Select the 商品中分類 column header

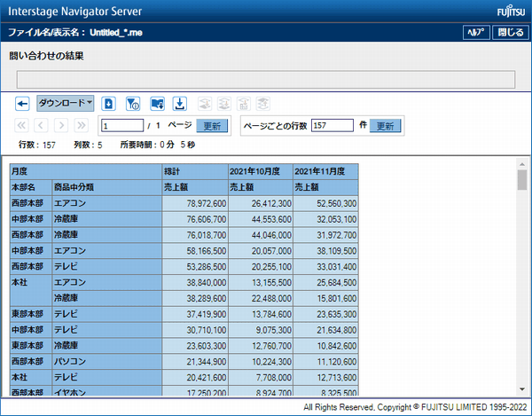click(105, 187)
